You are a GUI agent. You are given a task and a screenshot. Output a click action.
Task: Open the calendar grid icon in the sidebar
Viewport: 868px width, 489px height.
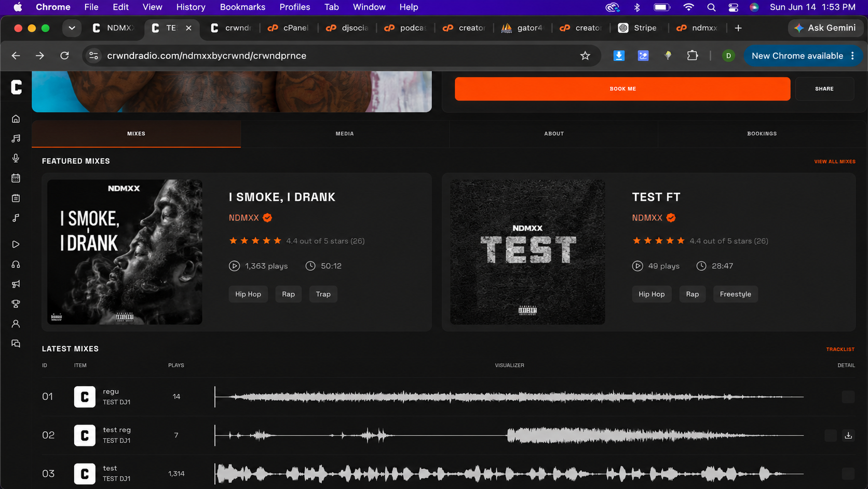(x=16, y=178)
